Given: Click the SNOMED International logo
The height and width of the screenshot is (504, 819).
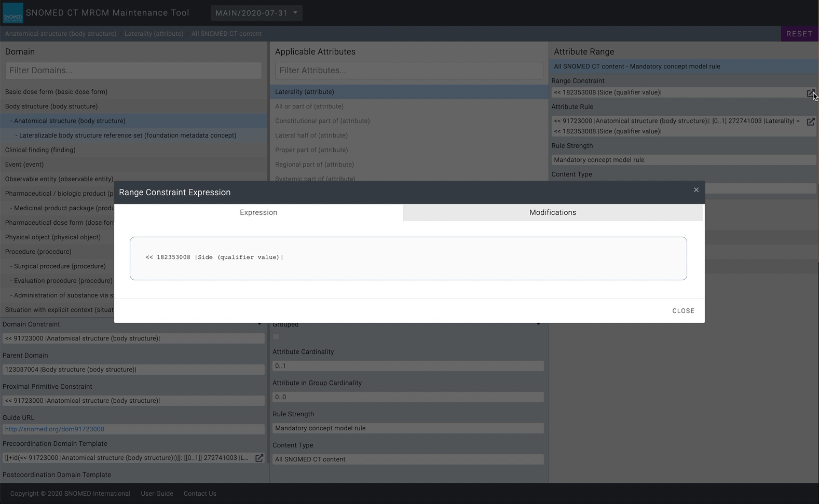Looking at the screenshot, I should coord(13,13).
